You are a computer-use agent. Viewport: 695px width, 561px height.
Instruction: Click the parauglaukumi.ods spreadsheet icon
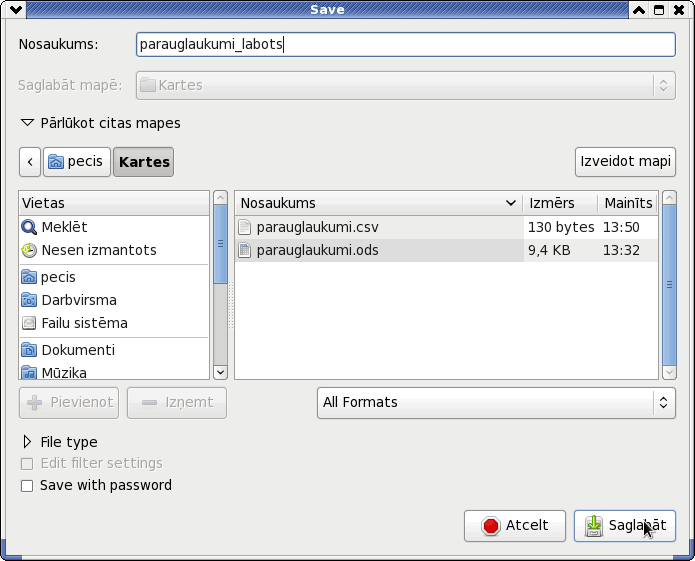[x=245, y=250]
